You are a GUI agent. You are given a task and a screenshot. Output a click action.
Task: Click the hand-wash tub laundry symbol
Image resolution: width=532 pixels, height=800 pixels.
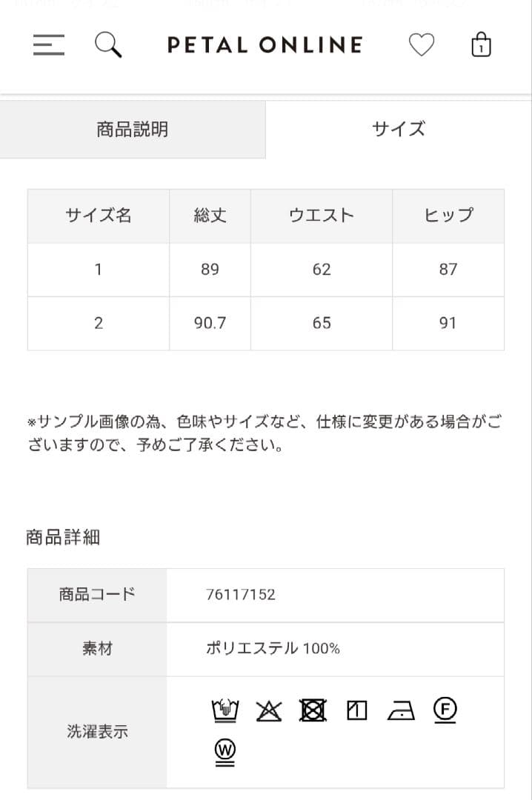223,709
